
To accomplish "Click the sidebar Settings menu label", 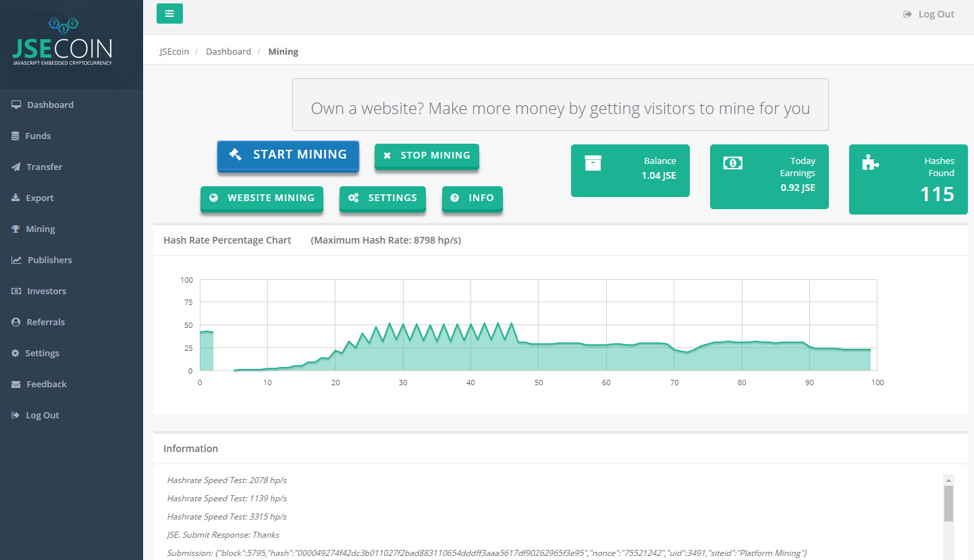I will point(43,353).
